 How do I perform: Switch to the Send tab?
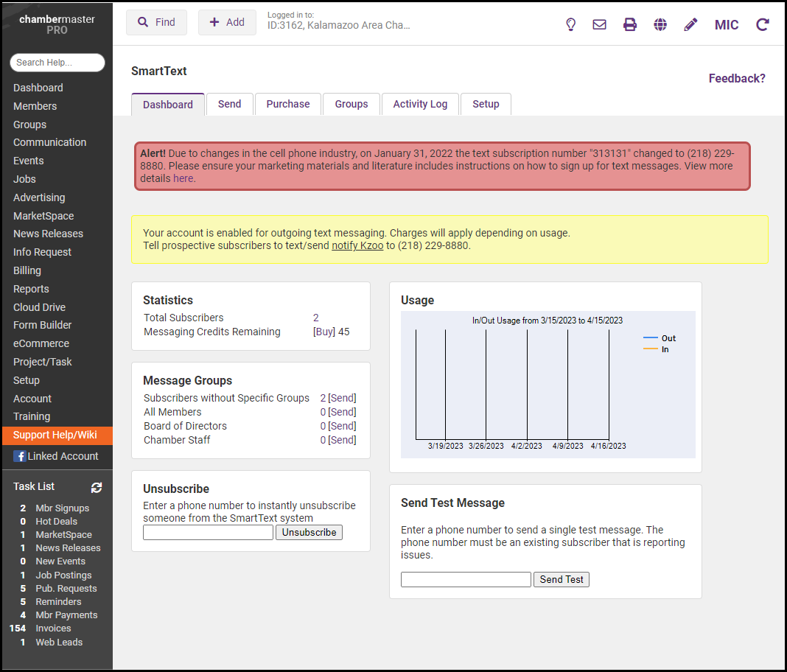pyautogui.click(x=229, y=104)
